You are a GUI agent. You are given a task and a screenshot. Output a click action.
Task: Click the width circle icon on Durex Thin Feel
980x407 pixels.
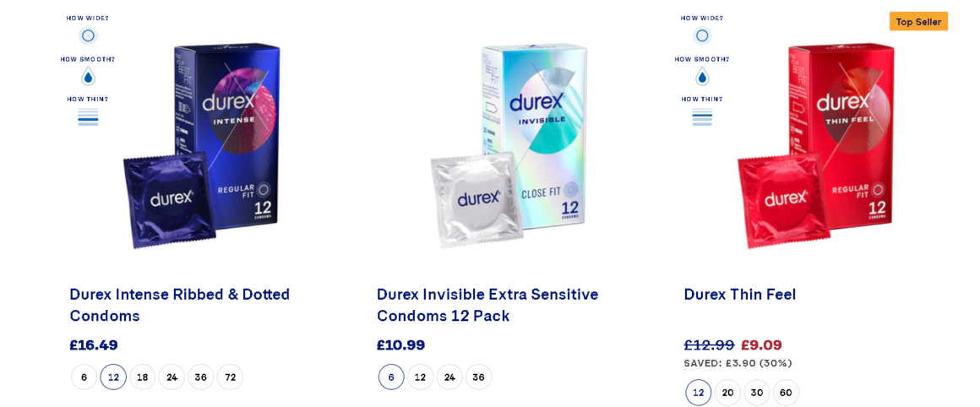click(x=702, y=35)
